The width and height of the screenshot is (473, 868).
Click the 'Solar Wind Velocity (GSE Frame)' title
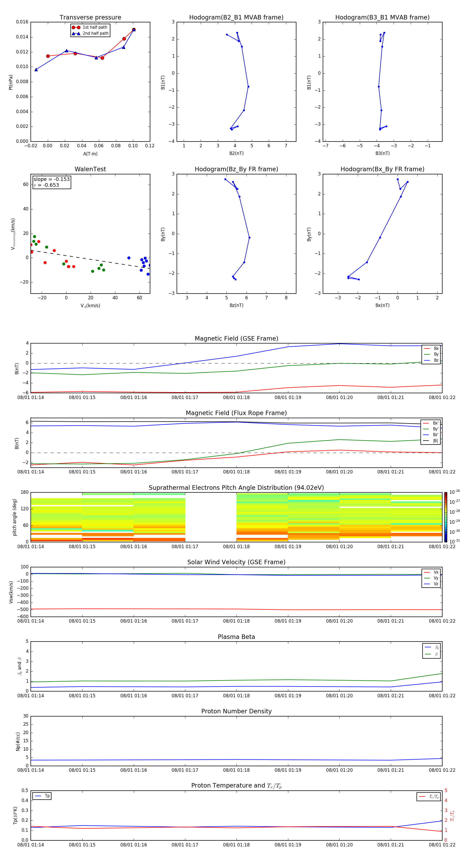[236, 562]
